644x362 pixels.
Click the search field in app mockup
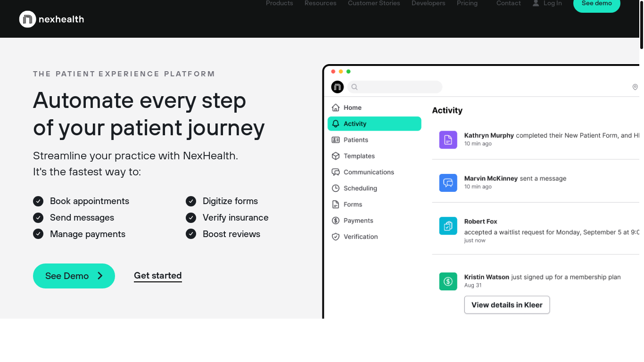coord(395,87)
